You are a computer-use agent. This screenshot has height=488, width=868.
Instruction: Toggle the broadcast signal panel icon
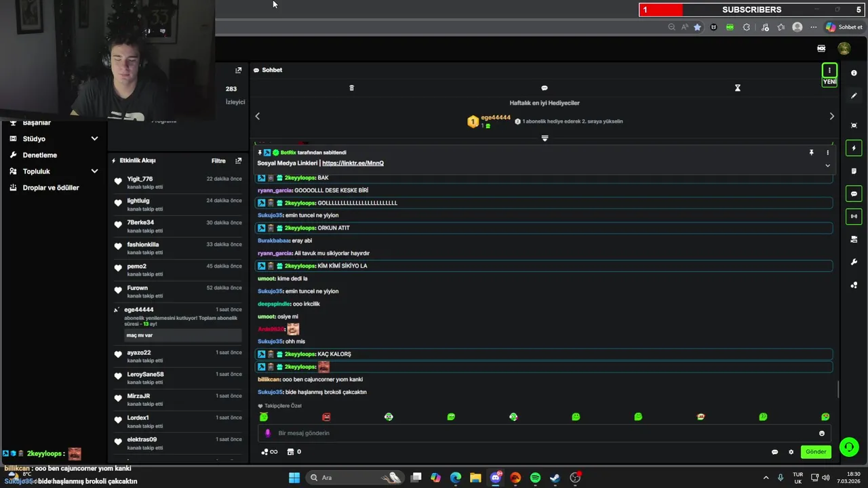click(x=854, y=216)
